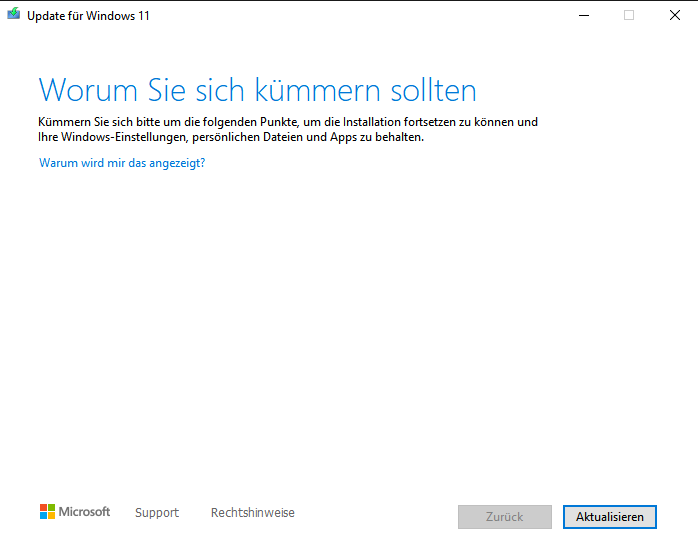Close the Update für Windows 11 window
698x552 pixels.
(x=675, y=16)
